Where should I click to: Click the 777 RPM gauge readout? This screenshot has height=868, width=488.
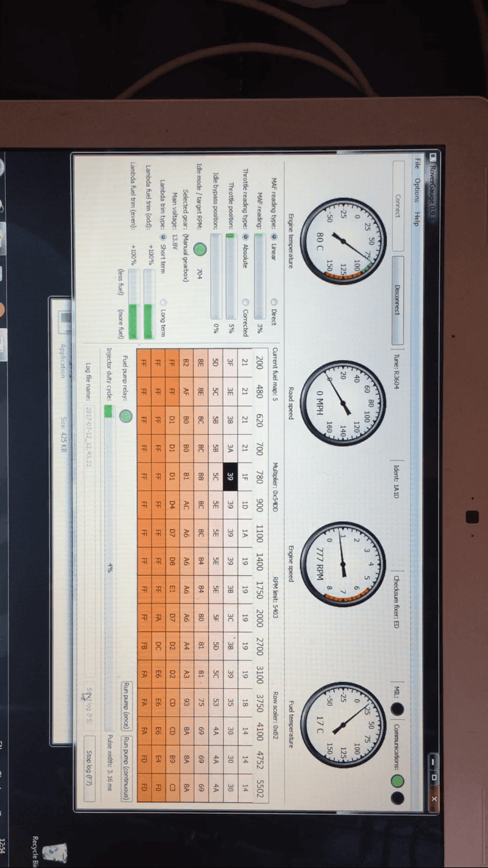pyautogui.click(x=320, y=563)
